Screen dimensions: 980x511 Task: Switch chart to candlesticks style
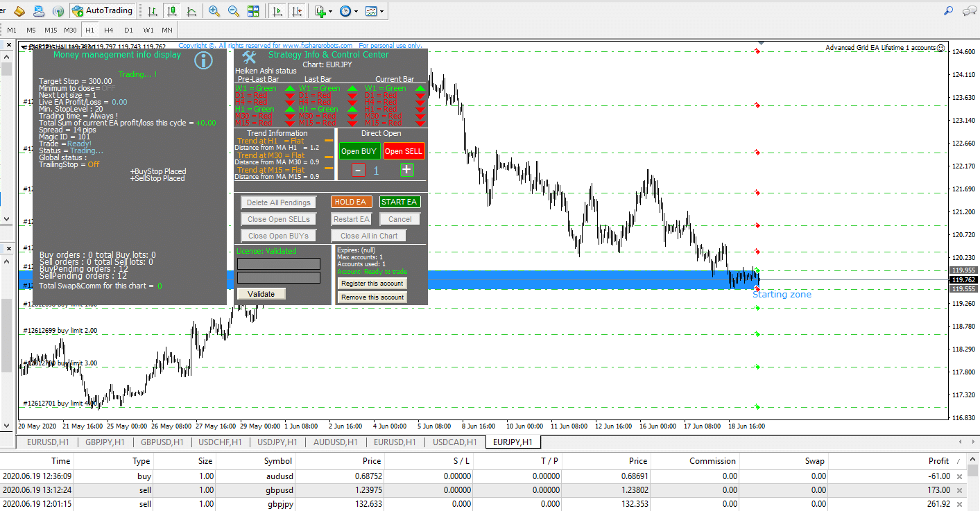point(171,11)
